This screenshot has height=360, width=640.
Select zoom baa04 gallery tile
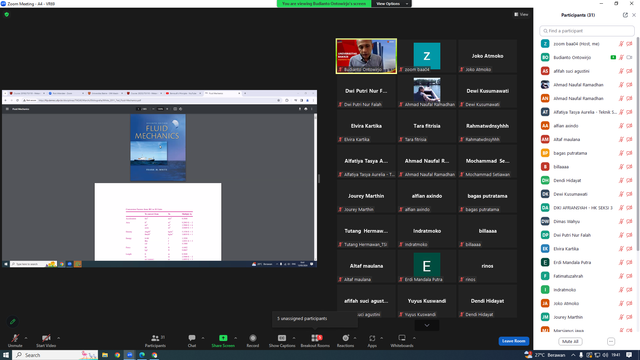click(427, 56)
